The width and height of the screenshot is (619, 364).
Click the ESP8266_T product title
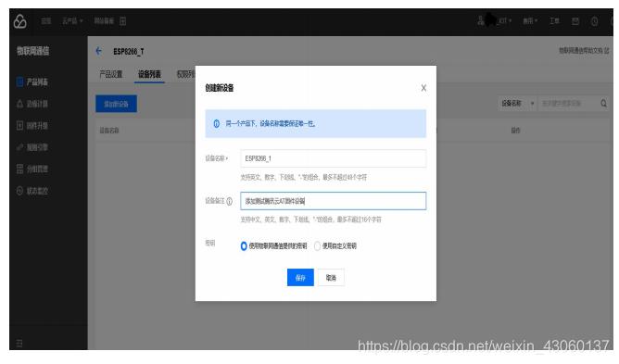click(128, 51)
